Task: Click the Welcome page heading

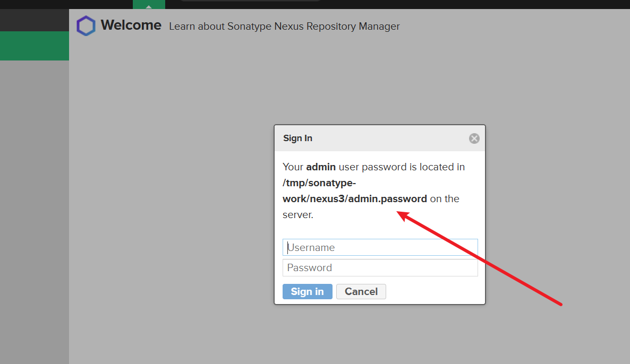Action: click(x=131, y=25)
